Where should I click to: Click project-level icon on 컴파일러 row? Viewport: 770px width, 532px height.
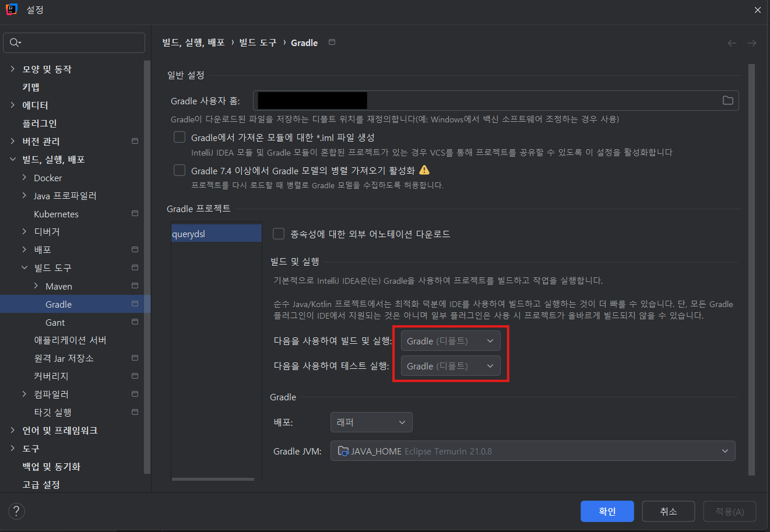tap(135, 394)
